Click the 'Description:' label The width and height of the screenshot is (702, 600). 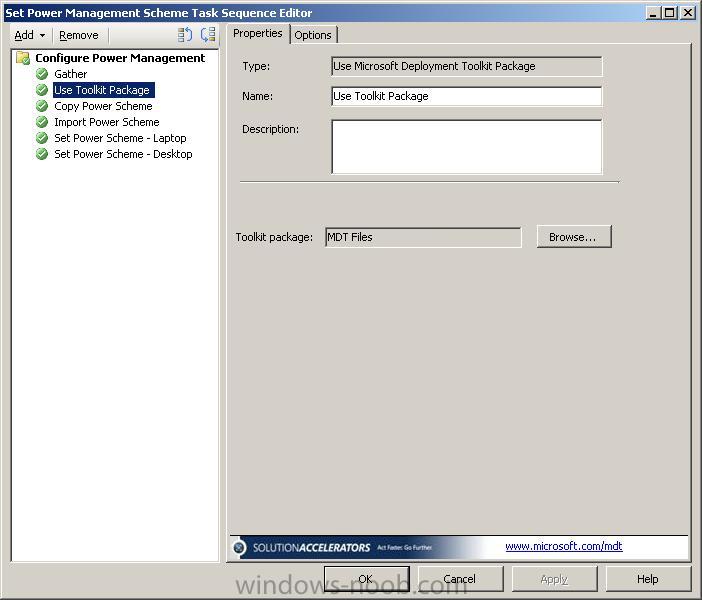point(270,129)
